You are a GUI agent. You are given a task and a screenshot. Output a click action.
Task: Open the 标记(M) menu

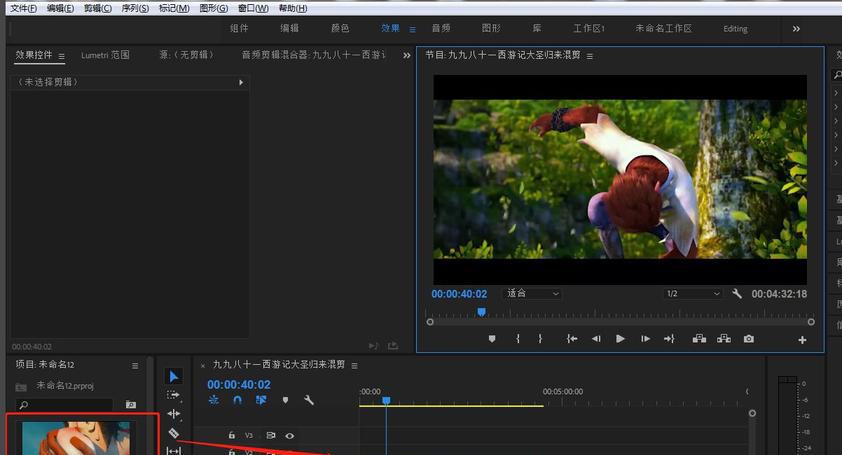pos(174,8)
